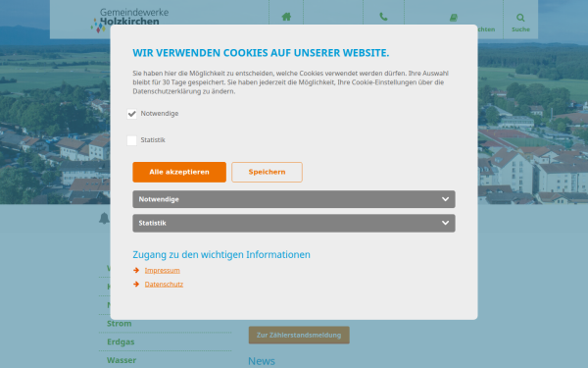Viewport: 588px width, 368px height.
Task: Click the Notwendige panel chevron
Action: (x=445, y=199)
